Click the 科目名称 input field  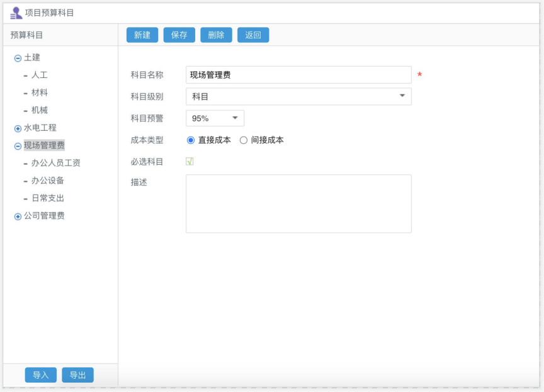(298, 74)
